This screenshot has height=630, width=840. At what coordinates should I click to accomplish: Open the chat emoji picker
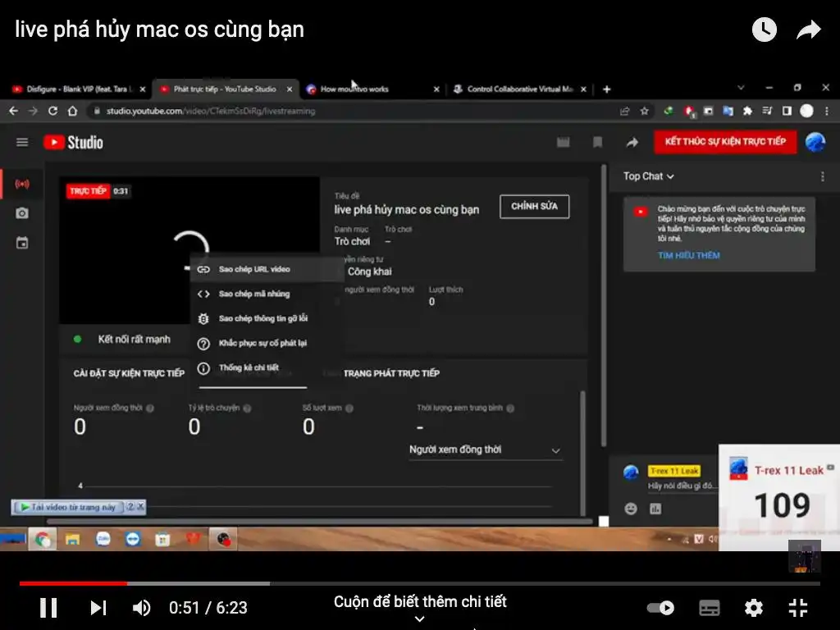tap(631, 509)
